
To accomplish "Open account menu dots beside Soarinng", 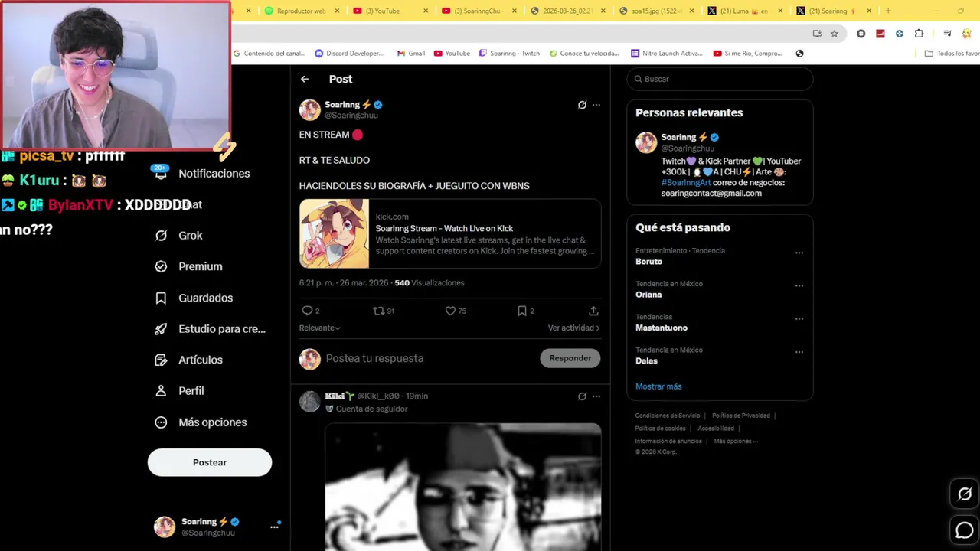I will pyautogui.click(x=274, y=527).
